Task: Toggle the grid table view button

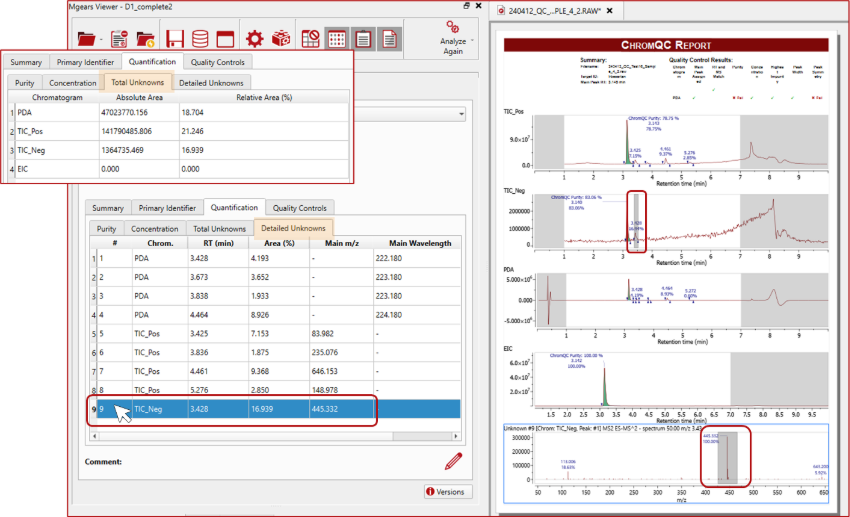Action: pyautogui.click(x=337, y=40)
